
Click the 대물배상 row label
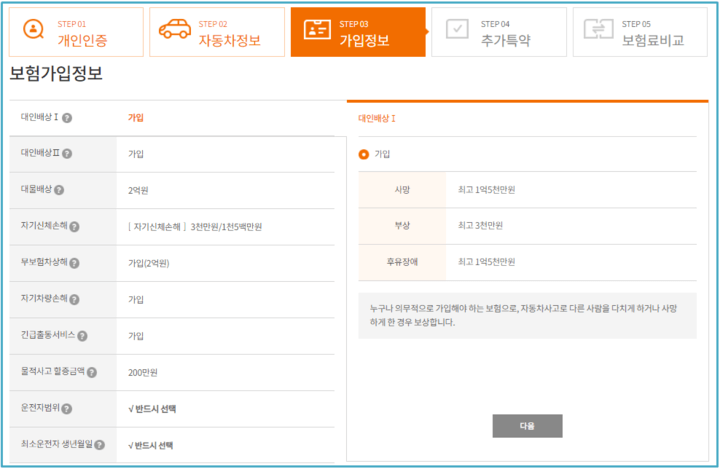[x=36, y=189]
